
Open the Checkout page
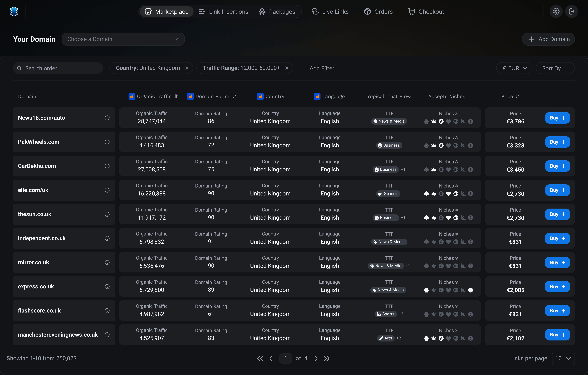pyautogui.click(x=426, y=11)
